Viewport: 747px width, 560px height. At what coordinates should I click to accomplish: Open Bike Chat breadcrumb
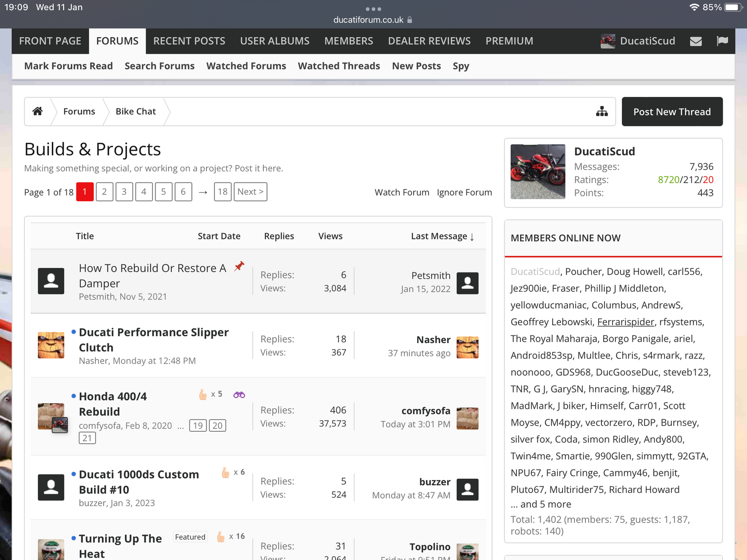tap(136, 112)
